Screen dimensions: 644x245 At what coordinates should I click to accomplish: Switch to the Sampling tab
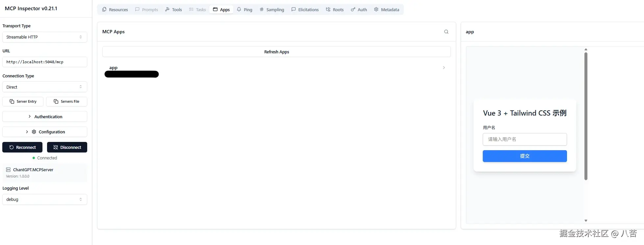272,10
